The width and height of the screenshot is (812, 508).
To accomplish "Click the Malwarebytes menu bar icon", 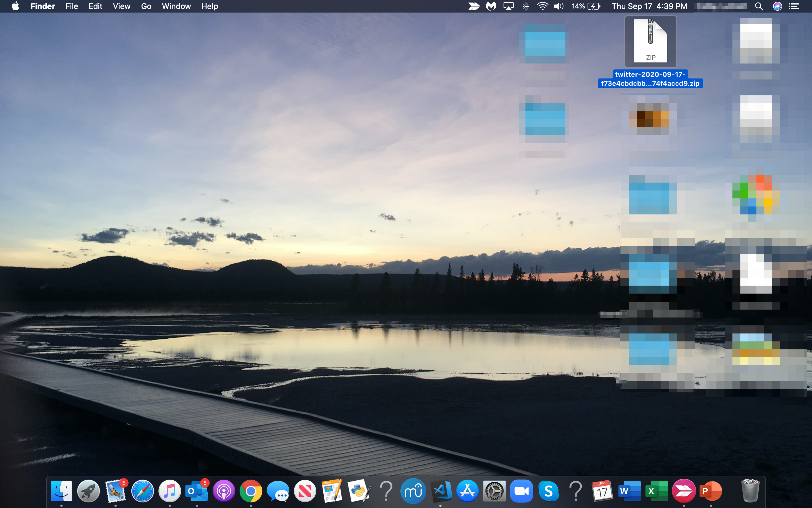I will [x=491, y=6].
